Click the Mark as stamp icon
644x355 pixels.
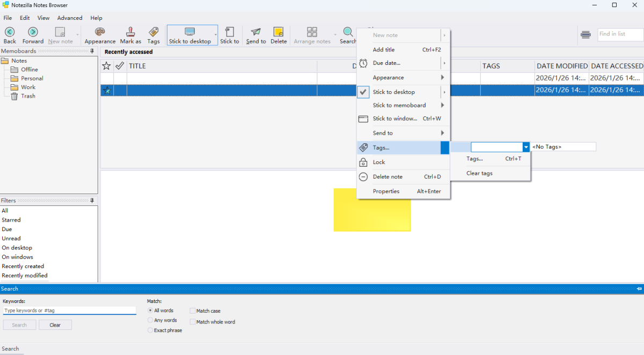[x=130, y=32]
